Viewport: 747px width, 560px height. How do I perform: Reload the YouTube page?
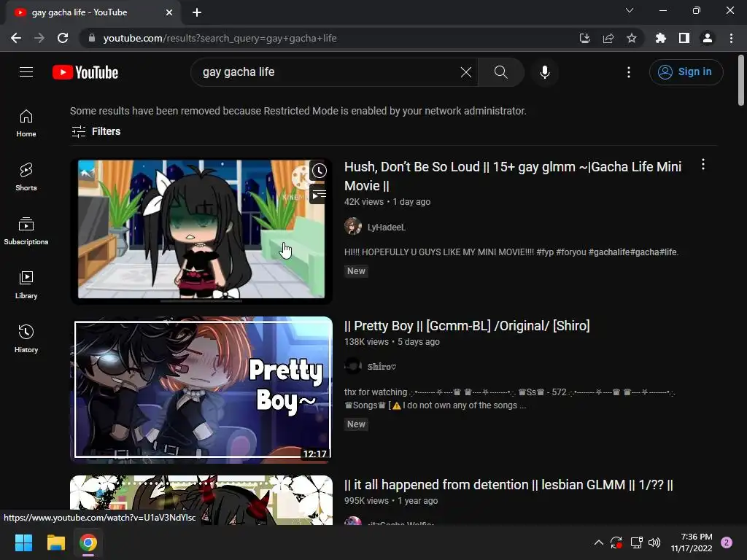pyautogui.click(x=63, y=38)
